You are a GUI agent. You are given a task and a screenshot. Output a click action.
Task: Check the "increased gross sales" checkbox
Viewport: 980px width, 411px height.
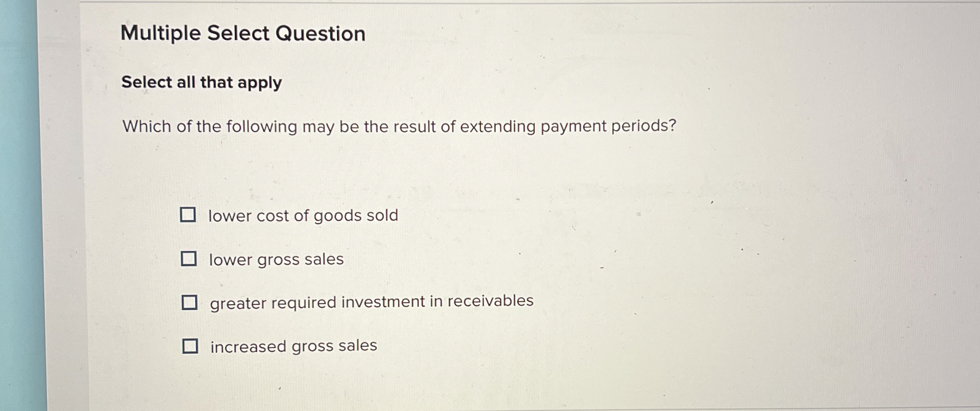point(190,346)
